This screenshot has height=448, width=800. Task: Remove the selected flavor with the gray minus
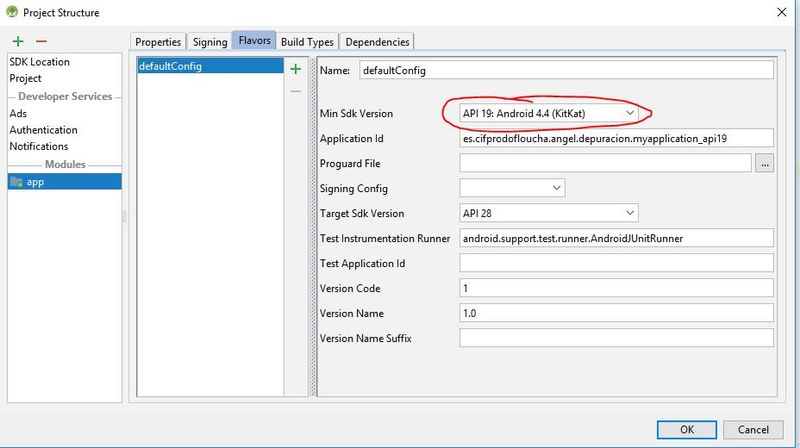[x=295, y=91]
